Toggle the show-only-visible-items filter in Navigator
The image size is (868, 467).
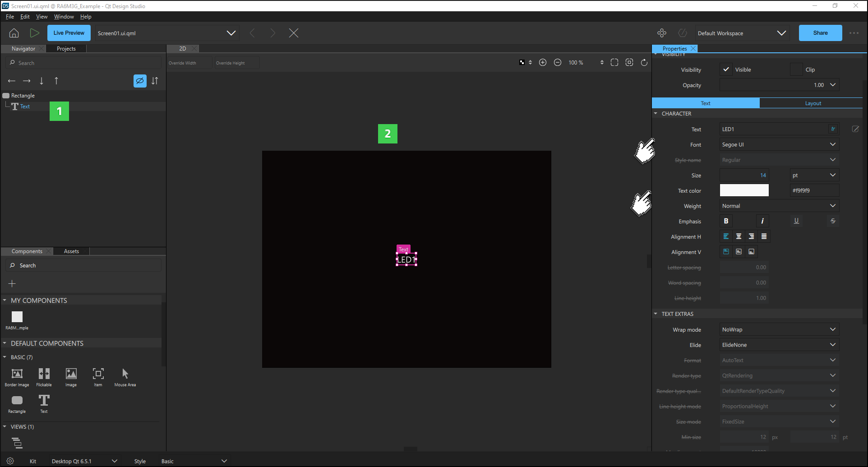pos(140,81)
